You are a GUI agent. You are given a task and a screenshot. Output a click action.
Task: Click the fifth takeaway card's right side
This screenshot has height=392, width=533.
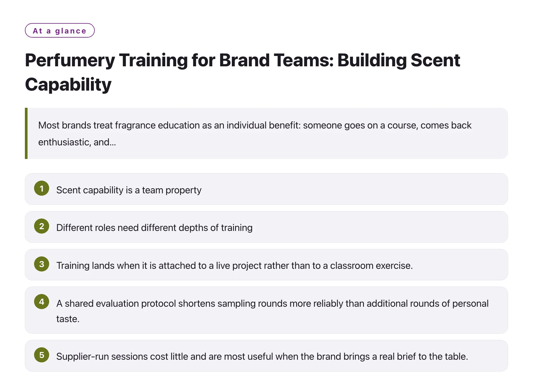489,356
